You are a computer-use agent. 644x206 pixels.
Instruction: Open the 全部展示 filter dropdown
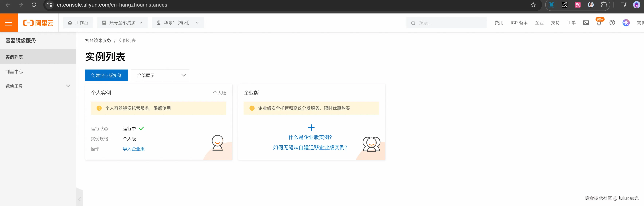tap(160, 75)
